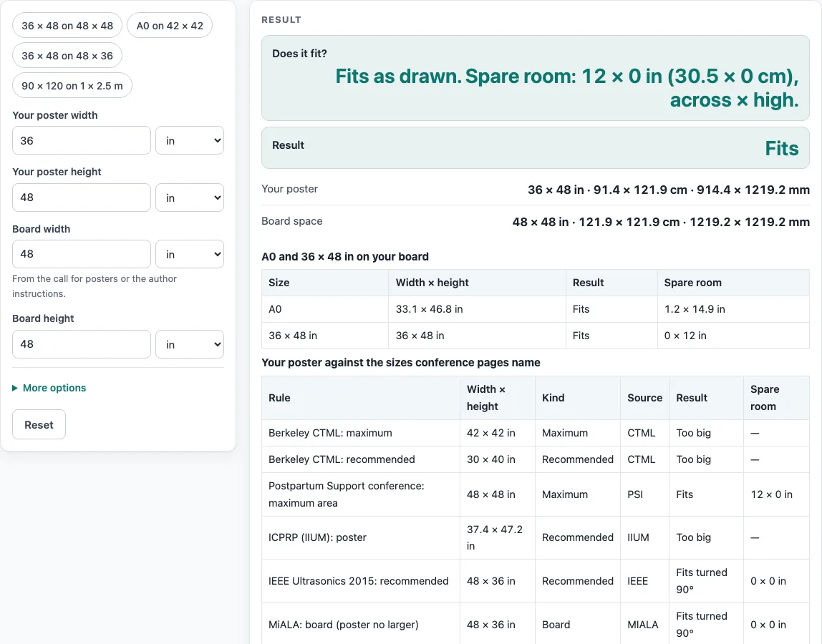The height and width of the screenshot is (644, 822).
Task: Click 'MiALA: board (poster no larger)' cell
Action: click(x=361, y=624)
